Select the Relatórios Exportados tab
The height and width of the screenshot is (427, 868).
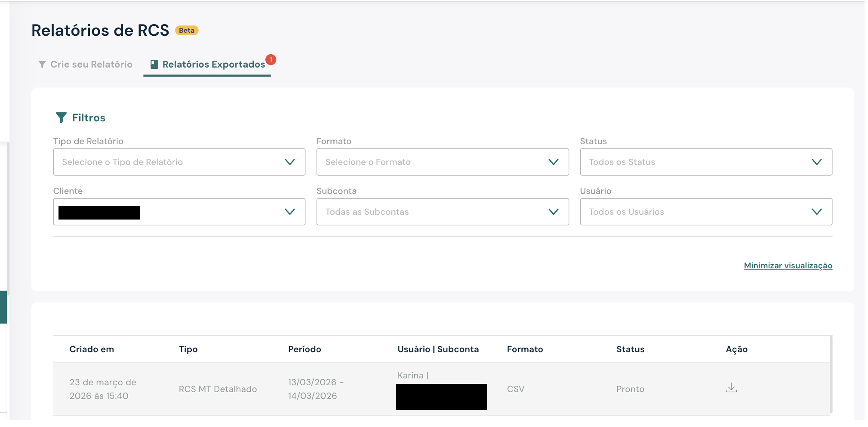click(213, 65)
